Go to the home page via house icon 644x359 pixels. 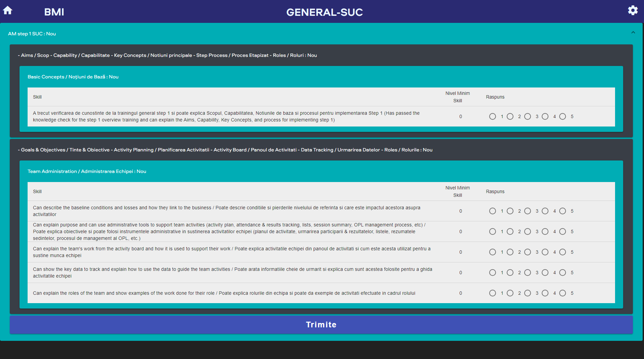click(x=8, y=11)
